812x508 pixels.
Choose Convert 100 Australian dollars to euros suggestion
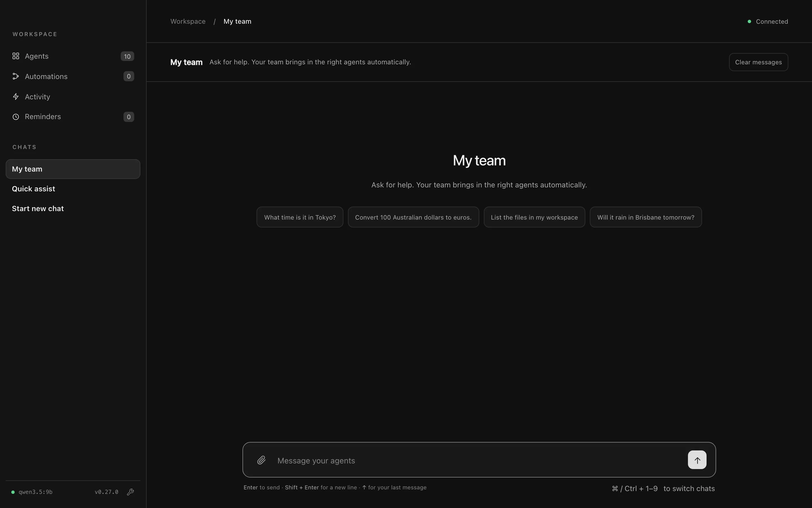pyautogui.click(x=413, y=217)
